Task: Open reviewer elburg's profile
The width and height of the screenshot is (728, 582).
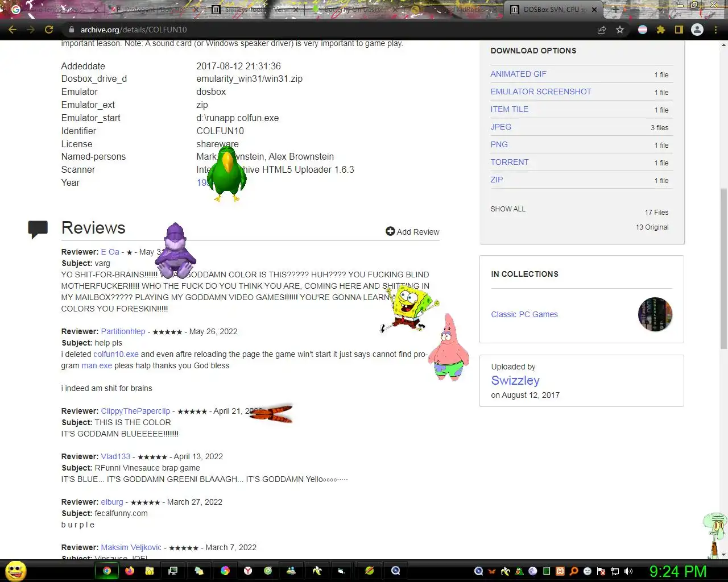Action: point(111,502)
